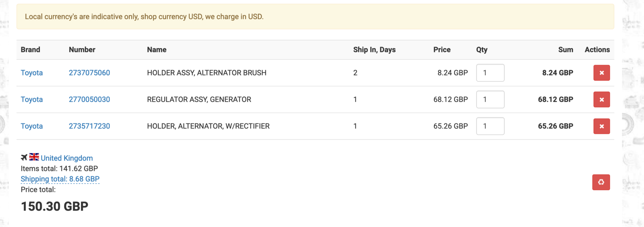
Task: Open the Shipping total 8.68 GBP details
Action: tap(60, 179)
